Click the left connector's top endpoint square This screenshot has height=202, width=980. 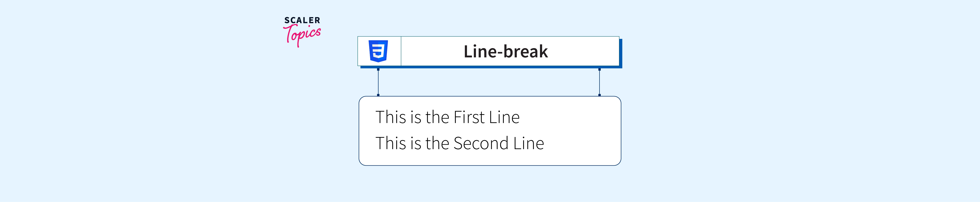[378, 69]
